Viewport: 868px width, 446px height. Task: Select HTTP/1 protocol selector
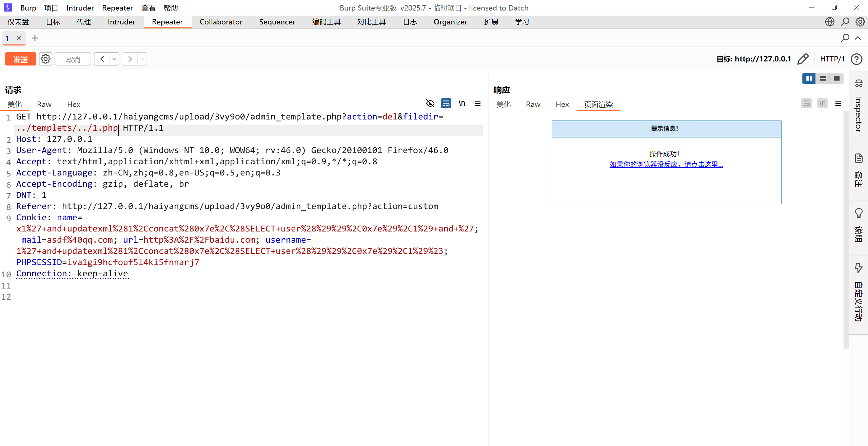click(x=832, y=59)
